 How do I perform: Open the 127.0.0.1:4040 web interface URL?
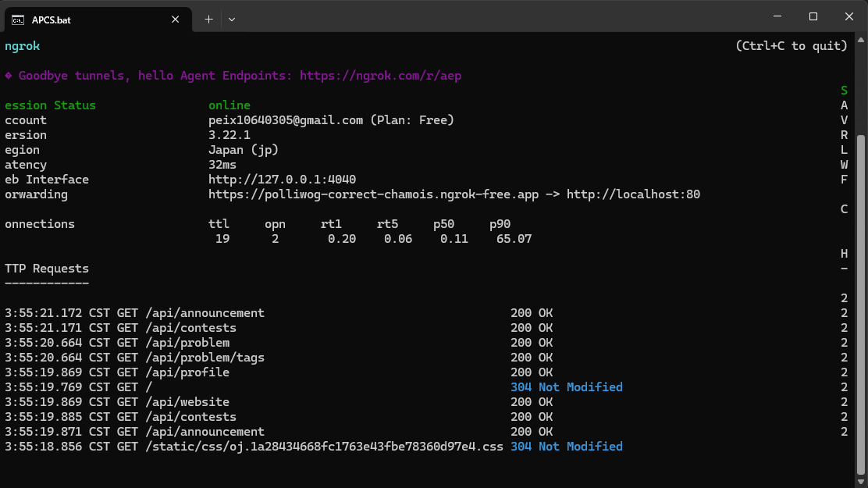[283, 180]
